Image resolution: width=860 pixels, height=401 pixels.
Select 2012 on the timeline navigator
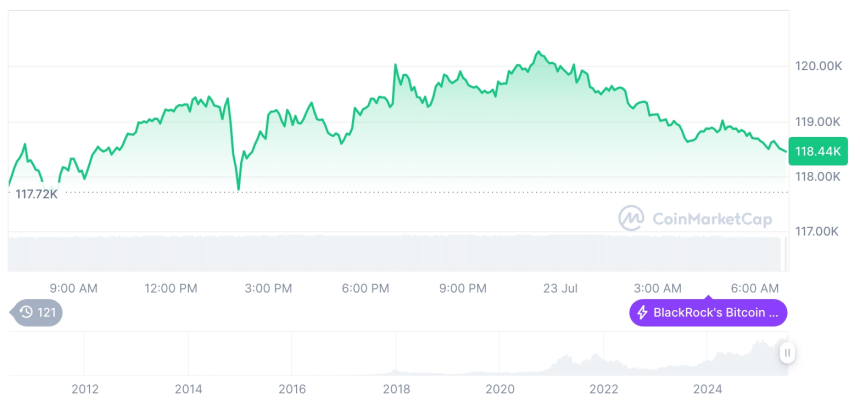point(84,388)
